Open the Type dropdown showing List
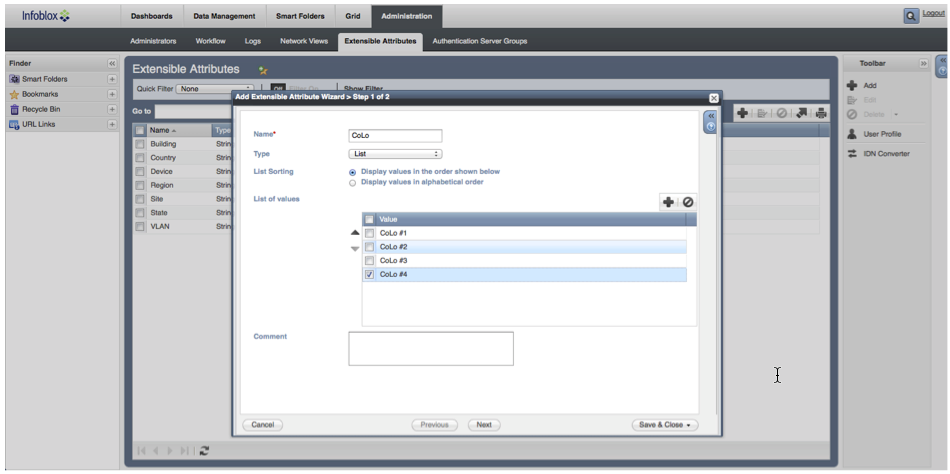The height and width of the screenshot is (474, 950). [395, 154]
